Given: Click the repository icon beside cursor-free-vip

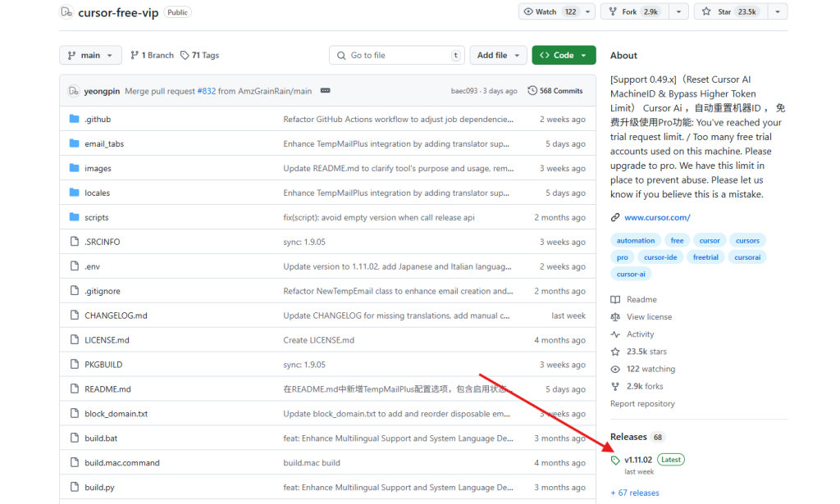Looking at the screenshot, I should pyautogui.click(x=66, y=11).
